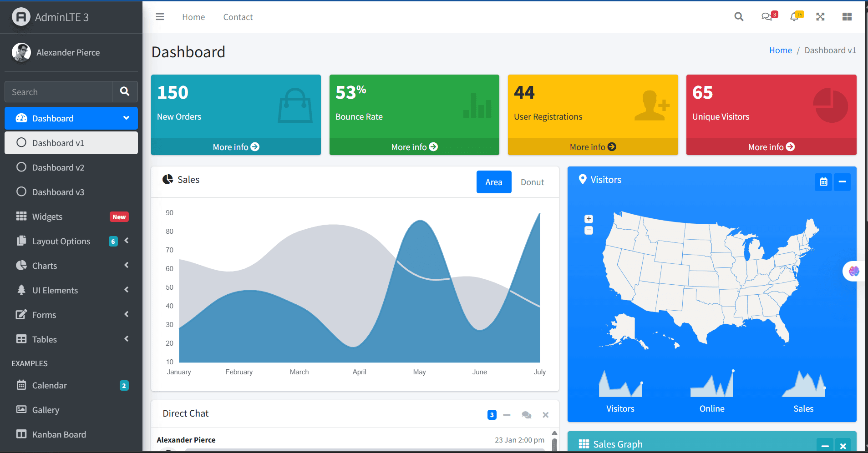
Task: Navigate to Home in the top navbar
Action: pyautogui.click(x=193, y=17)
